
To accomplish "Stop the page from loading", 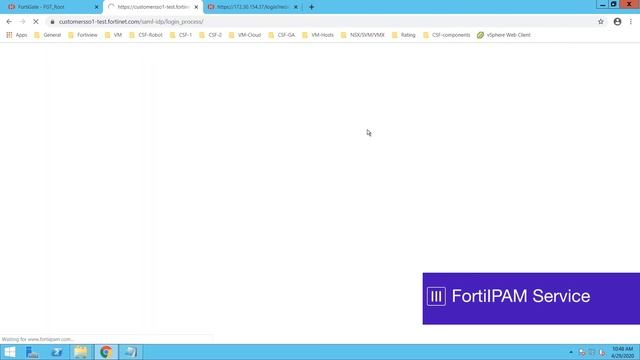I will [36, 22].
